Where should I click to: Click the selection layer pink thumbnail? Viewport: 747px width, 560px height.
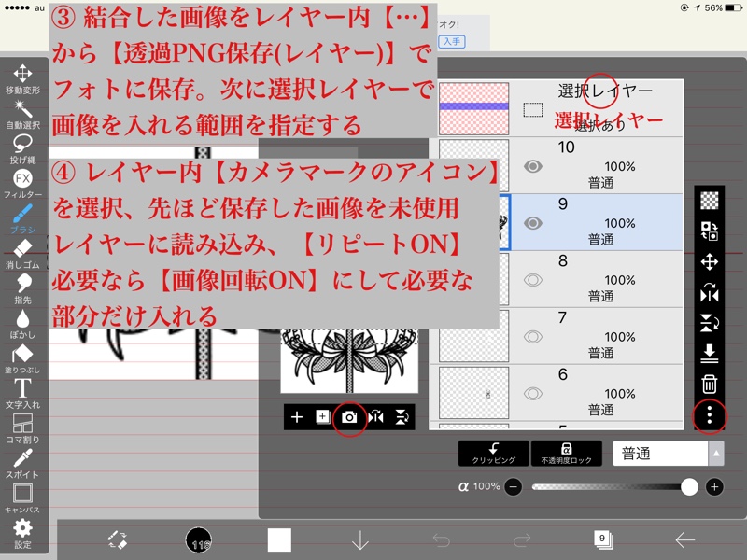pyautogui.click(x=473, y=108)
